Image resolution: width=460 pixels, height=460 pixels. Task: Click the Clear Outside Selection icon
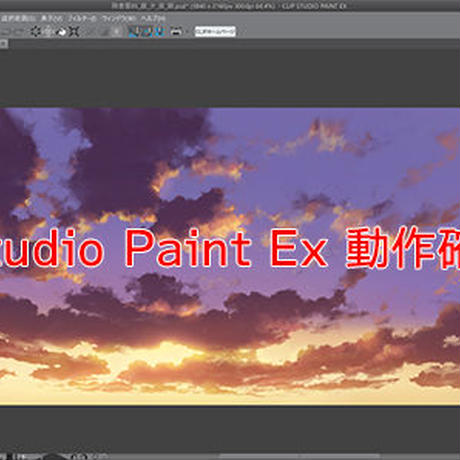[48, 32]
